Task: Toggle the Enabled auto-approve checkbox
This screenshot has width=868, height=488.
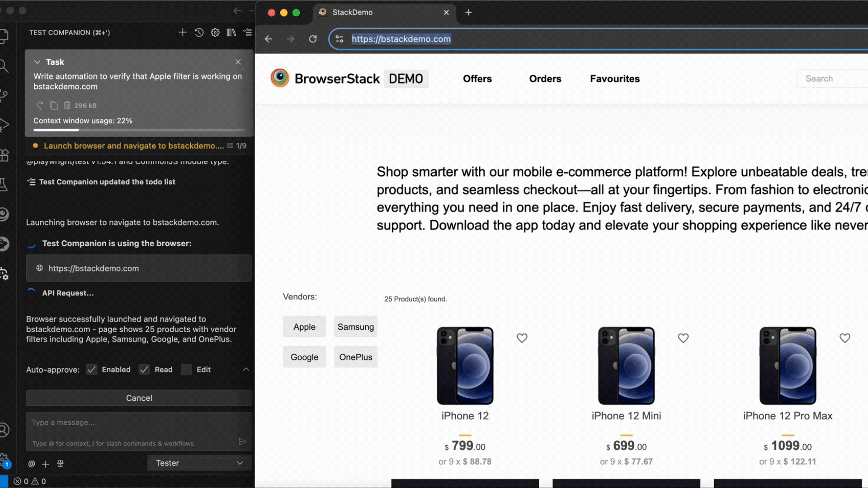Action: point(92,370)
